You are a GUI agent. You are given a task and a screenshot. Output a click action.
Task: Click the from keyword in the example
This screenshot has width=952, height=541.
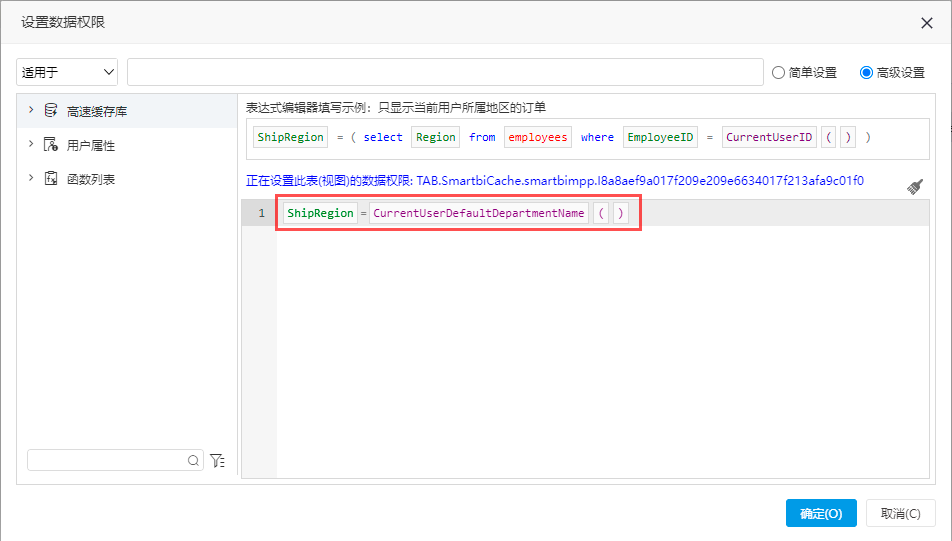482,137
